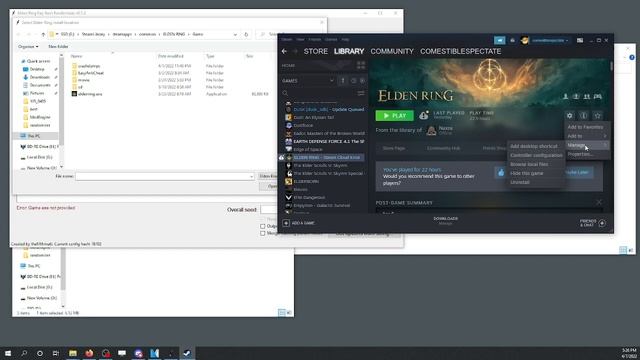Select eldenring.exe in file list
Screen dimensions: 640x360
90,94
